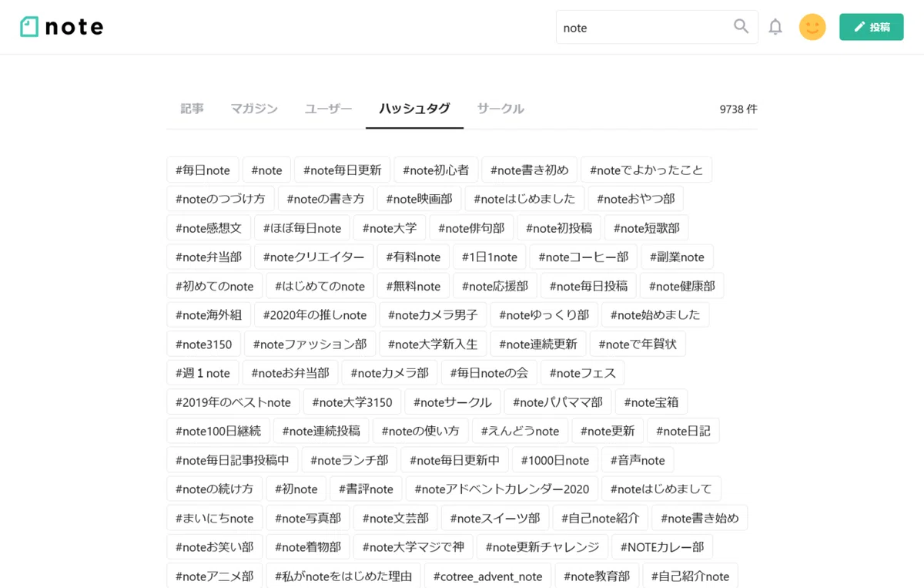Image resolution: width=924 pixels, height=588 pixels.
Task: Open the #noteおやつ部 hashtag
Action: (635, 199)
